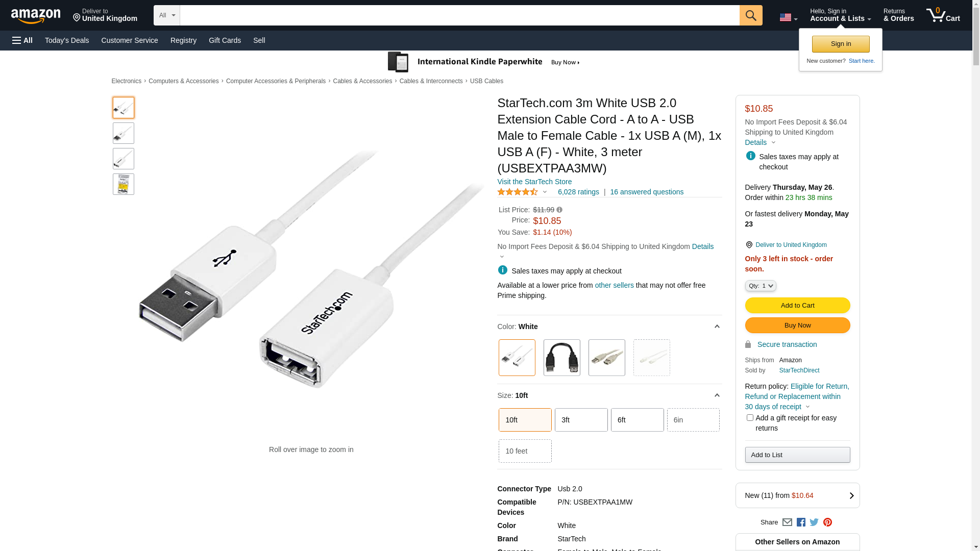
Task: Click the list price info icon
Action: [559, 210]
